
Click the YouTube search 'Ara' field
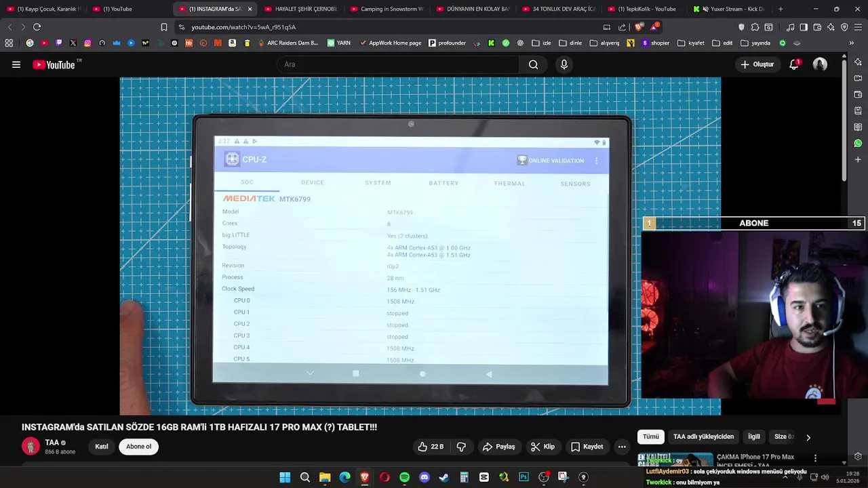coord(397,64)
